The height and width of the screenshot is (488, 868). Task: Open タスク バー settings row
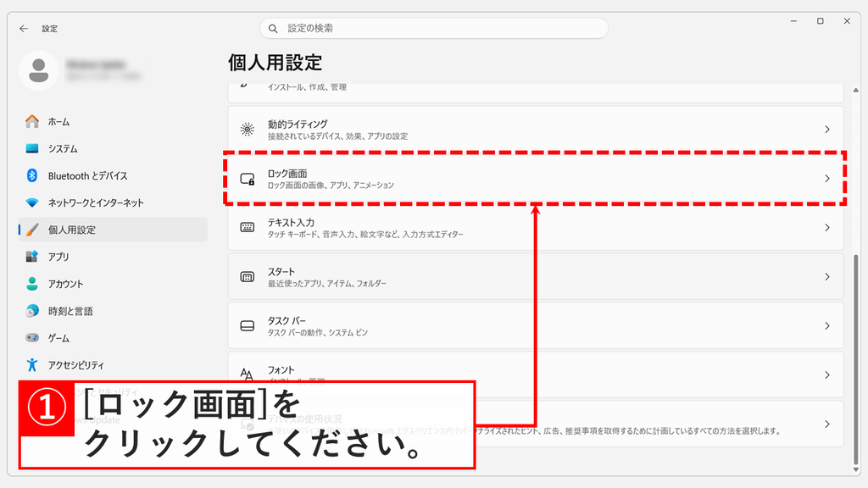(536, 326)
